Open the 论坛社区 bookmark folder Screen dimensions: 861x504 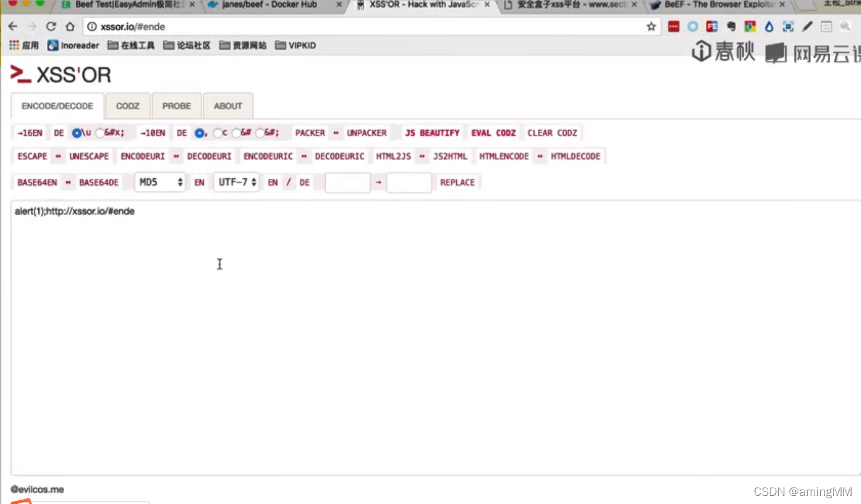pos(187,45)
